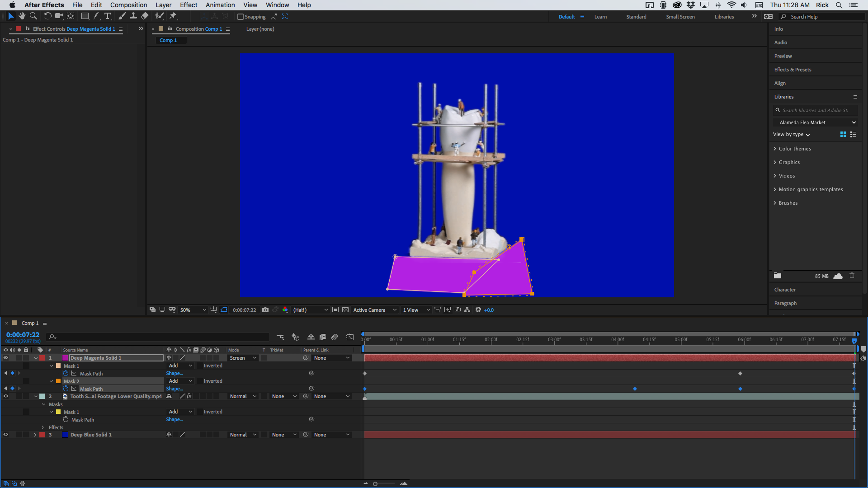The height and width of the screenshot is (488, 868).
Task: Select the Horizontal Type tool
Action: (108, 16)
